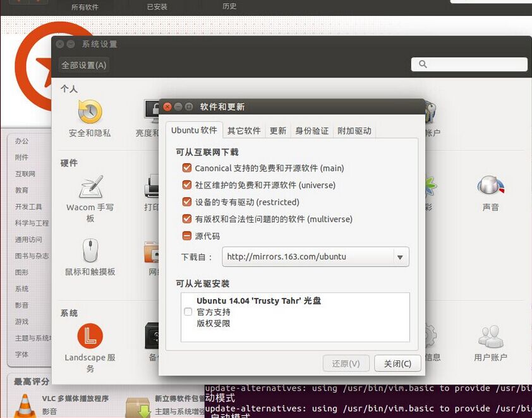The image size is (532, 418).
Task: Open the 游戏 category in sidebar
Action: 21,322
